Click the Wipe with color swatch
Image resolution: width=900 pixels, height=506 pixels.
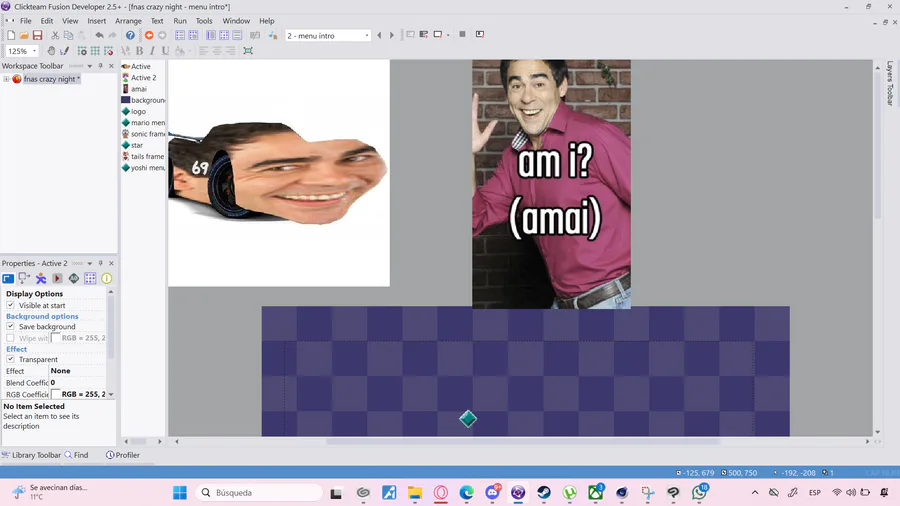pos(56,338)
